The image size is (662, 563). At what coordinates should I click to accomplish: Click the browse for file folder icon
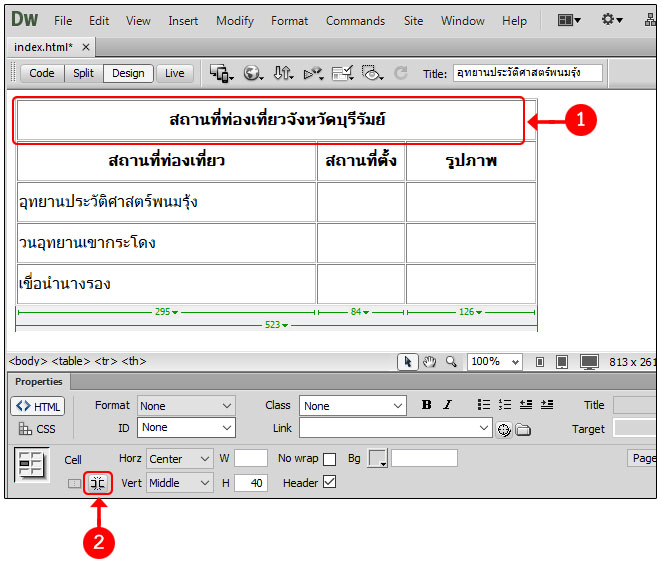[x=523, y=430]
